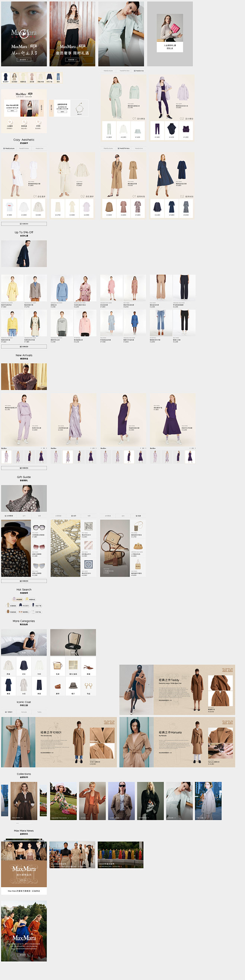Open the 会员奢享 限时礼遇 banner
The image size is (245, 980).
point(72,34)
